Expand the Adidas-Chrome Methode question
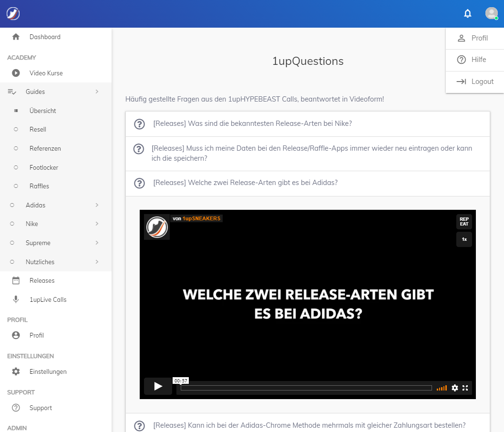Screen dimensions: 504x432 [308, 422]
